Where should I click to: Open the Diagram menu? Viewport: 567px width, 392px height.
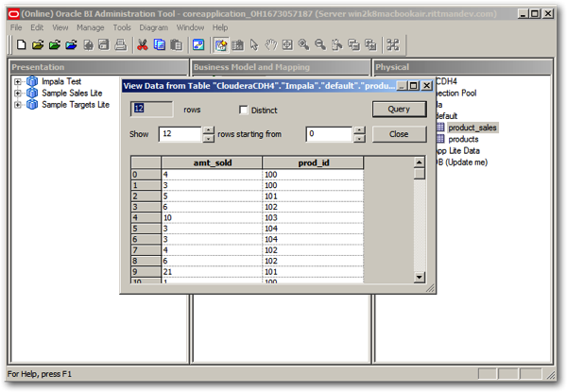pos(154,27)
